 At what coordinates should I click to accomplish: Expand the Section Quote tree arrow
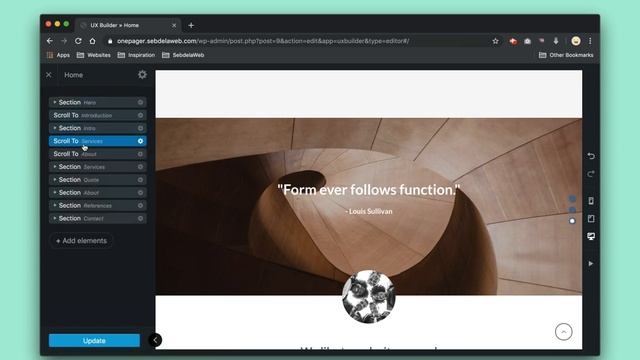(55, 180)
